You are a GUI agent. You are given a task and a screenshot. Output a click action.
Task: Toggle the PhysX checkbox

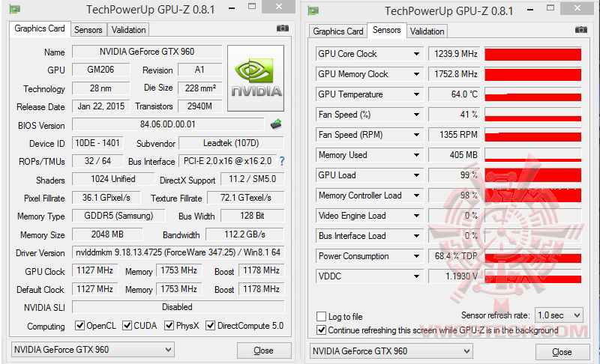click(x=169, y=325)
